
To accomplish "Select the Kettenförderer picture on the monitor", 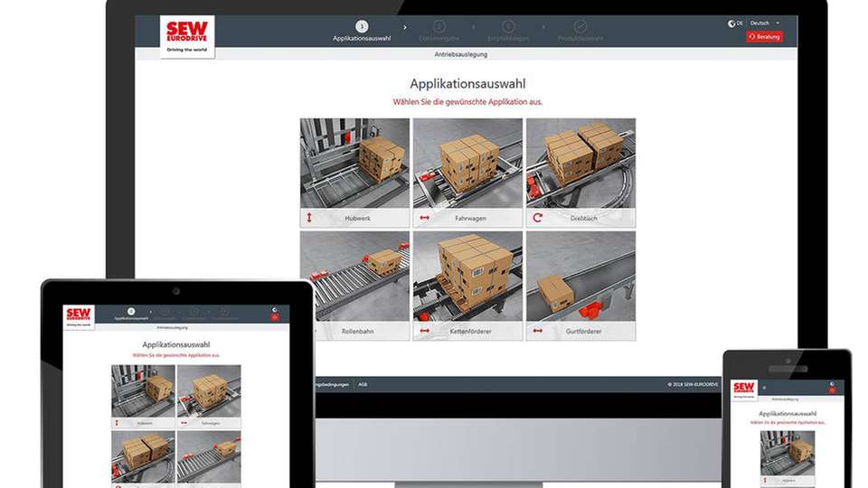I will [x=467, y=277].
